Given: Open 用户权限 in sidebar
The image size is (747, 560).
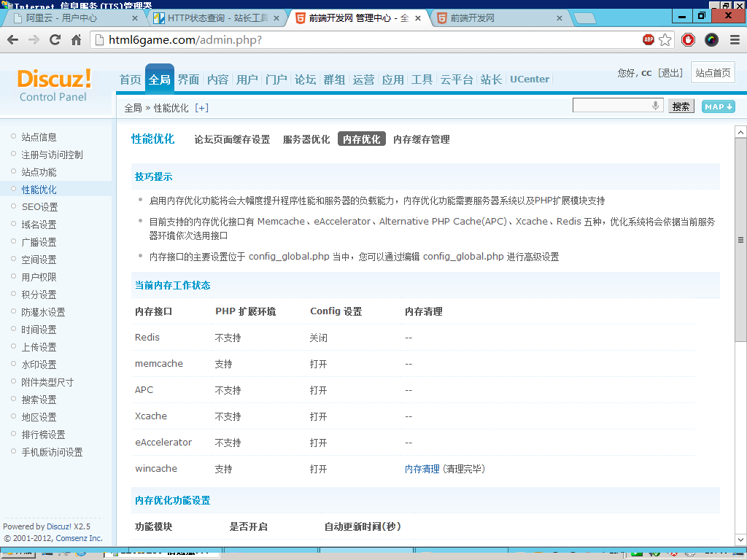Looking at the screenshot, I should (39, 277).
